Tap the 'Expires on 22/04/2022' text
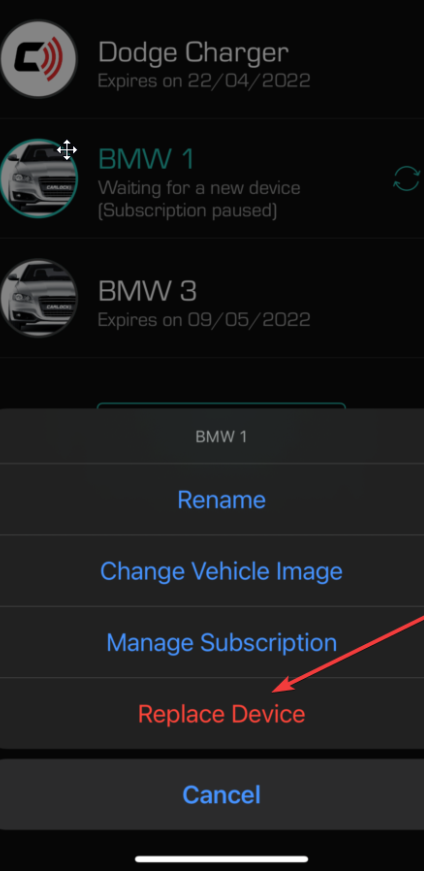 [x=204, y=81]
